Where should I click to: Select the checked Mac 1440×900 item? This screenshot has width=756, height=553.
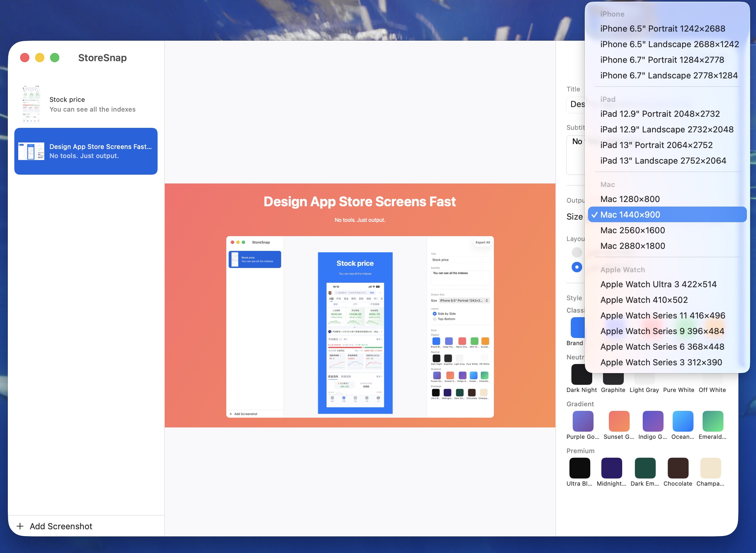(667, 215)
